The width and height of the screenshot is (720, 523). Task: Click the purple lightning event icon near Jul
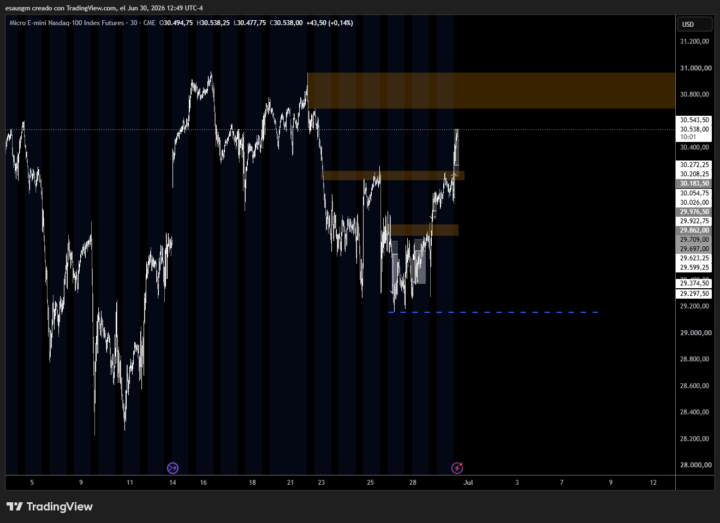(457, 468)
